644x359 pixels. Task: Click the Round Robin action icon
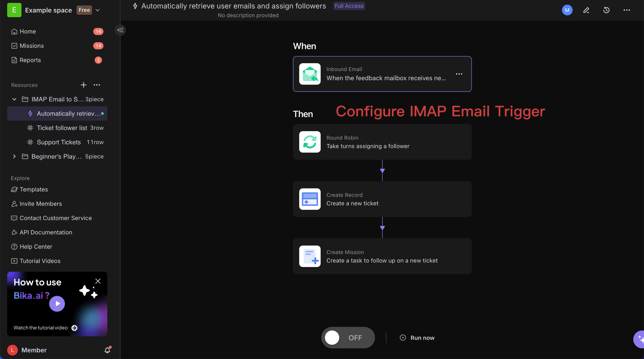coord(310,142)
